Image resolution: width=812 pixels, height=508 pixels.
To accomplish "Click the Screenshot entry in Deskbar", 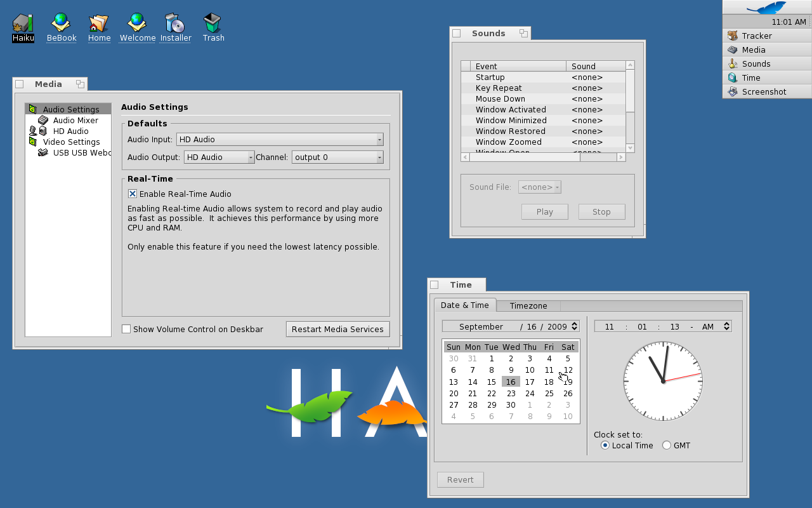I will (x=767, y=91).
